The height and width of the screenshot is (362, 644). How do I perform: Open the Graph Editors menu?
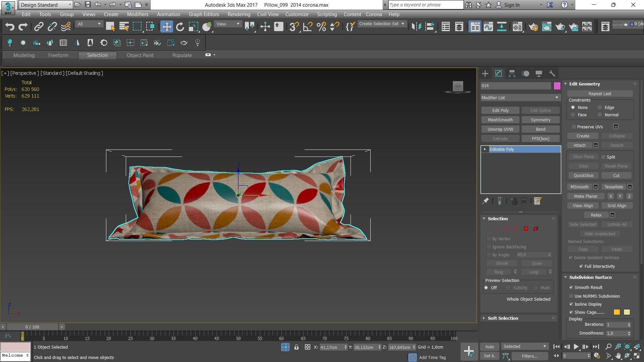pyautogui.click(x=204, y=14)
